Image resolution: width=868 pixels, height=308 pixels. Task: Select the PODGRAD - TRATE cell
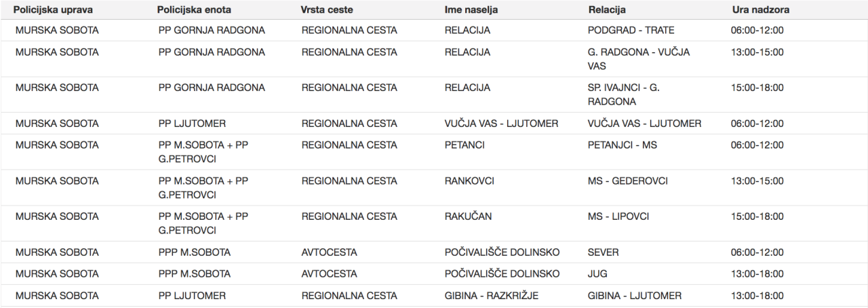pyautogui.click(x=631, y=31)
